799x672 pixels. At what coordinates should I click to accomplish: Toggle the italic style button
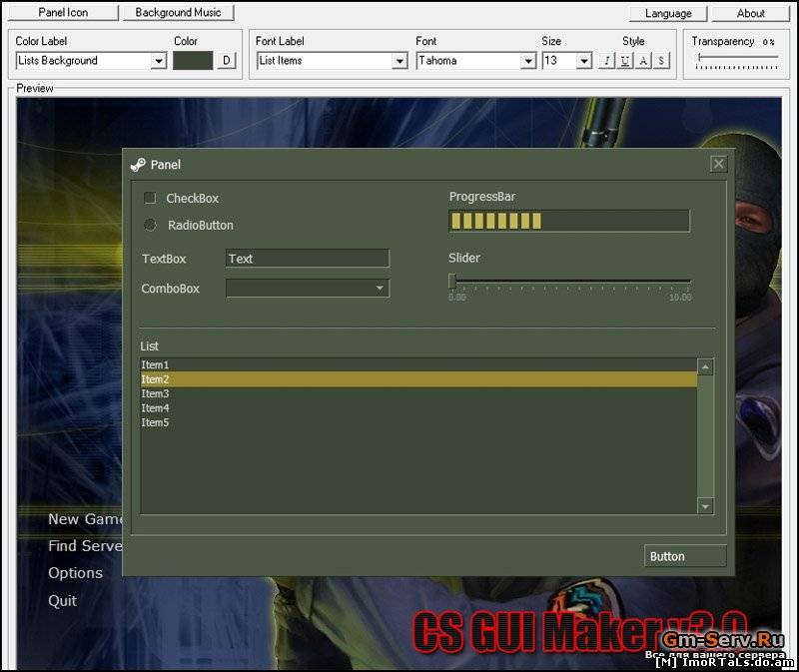pos(606,61)
